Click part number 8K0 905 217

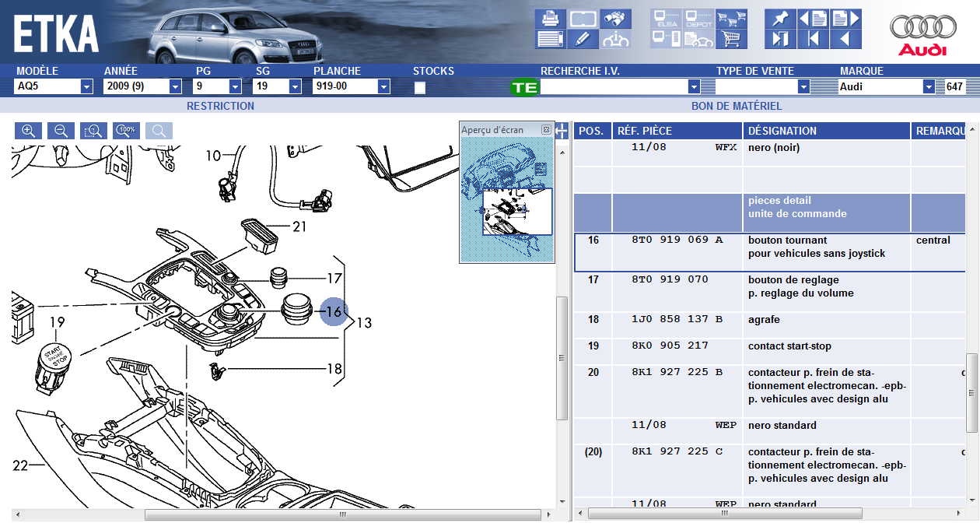pyautogui.click(x=670, y=346)
